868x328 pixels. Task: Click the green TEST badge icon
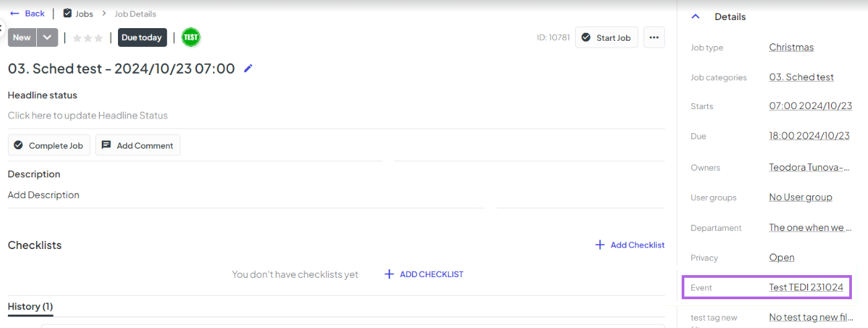191,37
